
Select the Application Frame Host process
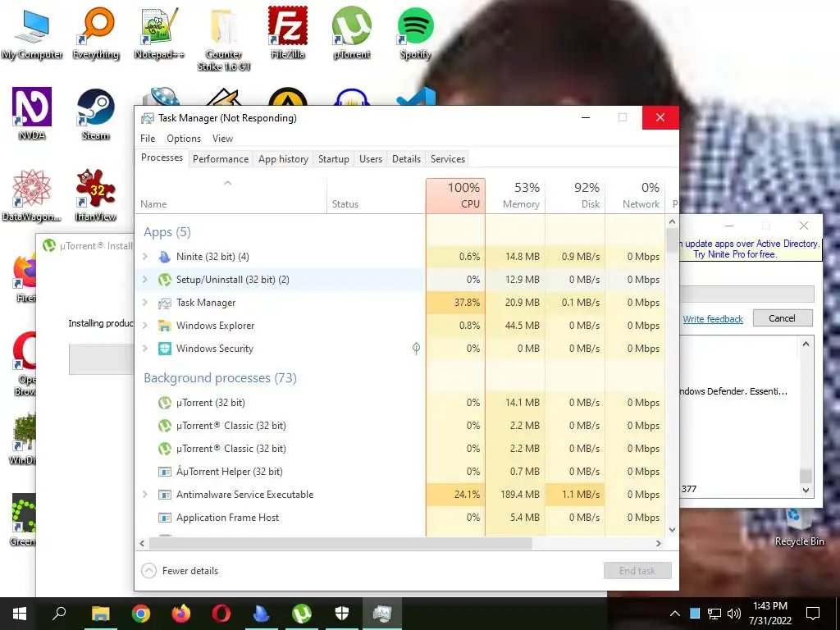400,518
